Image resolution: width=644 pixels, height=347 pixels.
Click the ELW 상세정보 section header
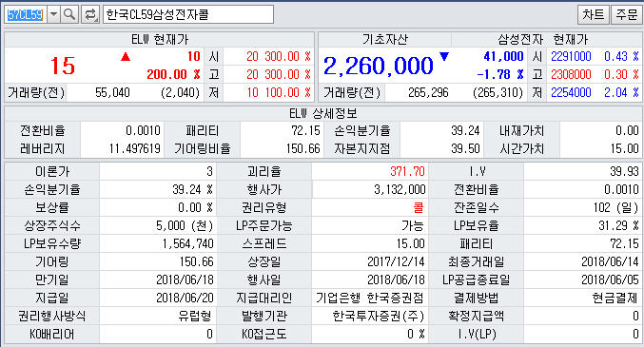tap(323, 113)
